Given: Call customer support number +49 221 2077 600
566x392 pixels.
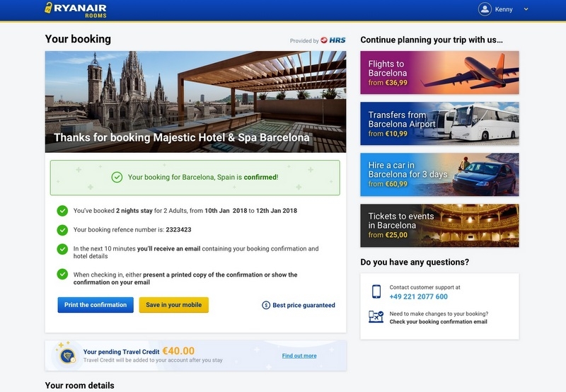Looking at the screenshot, I should tap(418, 296).
